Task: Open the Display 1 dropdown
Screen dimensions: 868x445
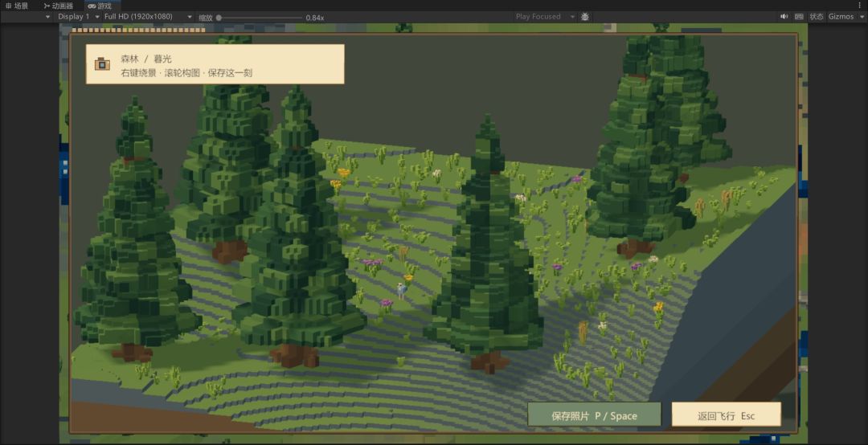Action: pos(78,17)
